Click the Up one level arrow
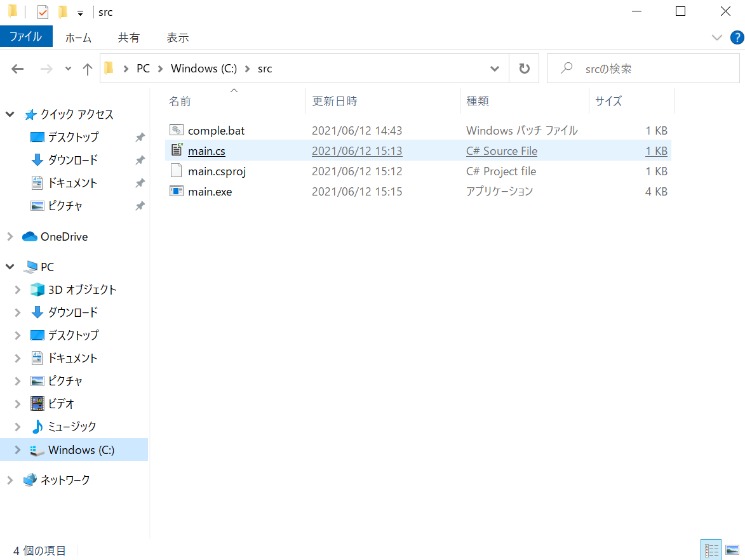Image resolution: width=745 pixels, height=560 pixels. click(x=88, y=69)
